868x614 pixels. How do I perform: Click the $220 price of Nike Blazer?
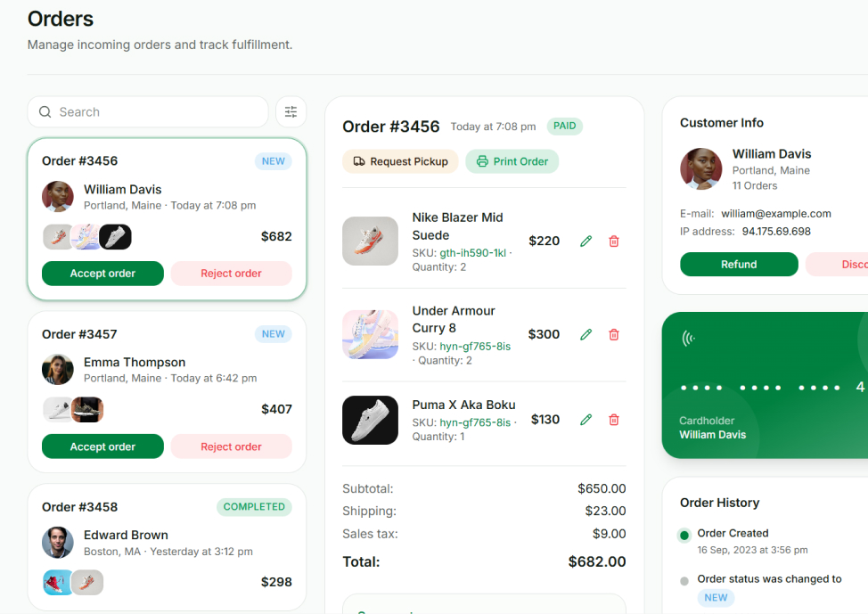click(545, 241)
